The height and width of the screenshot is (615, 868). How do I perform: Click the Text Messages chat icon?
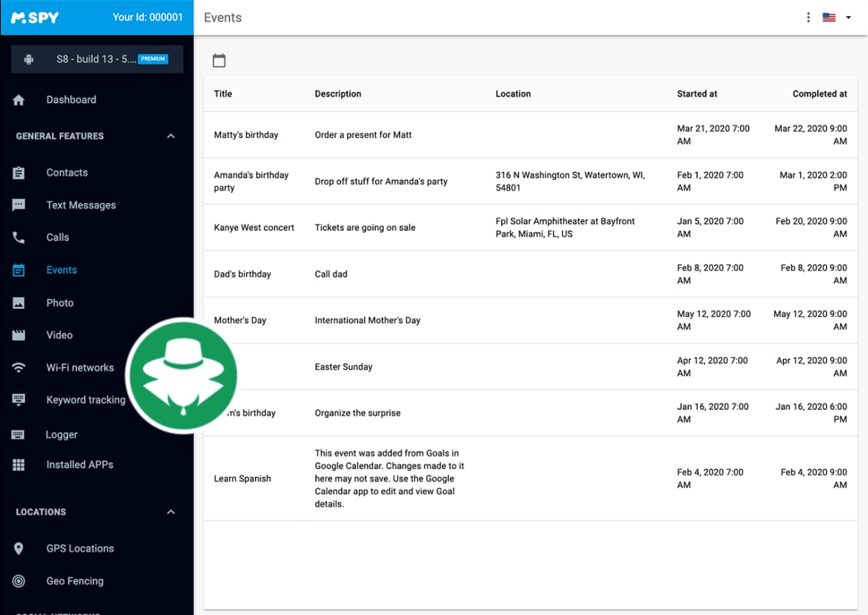point(19,205)
